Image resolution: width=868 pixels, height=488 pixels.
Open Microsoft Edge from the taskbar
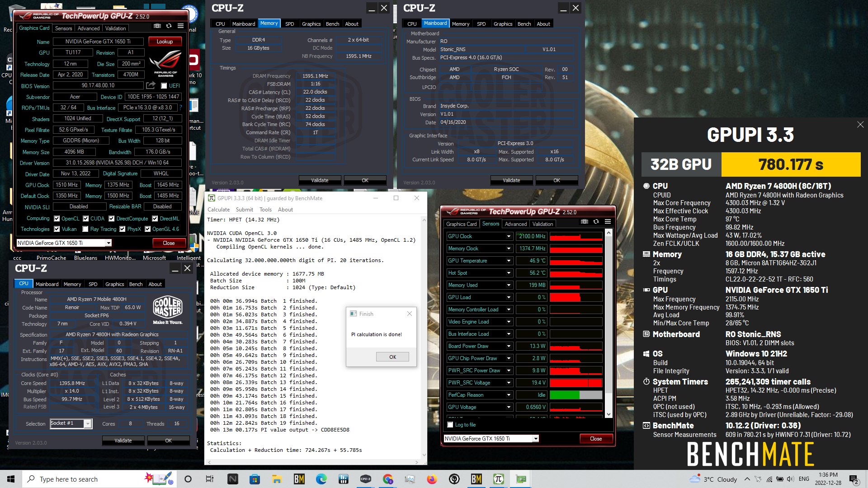tap(321, 479)
